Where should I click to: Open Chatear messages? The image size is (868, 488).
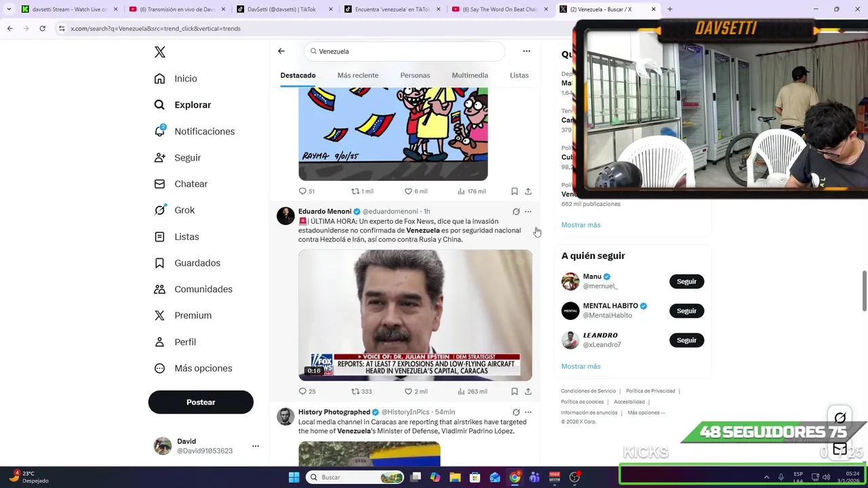click(x=180, y=184)
